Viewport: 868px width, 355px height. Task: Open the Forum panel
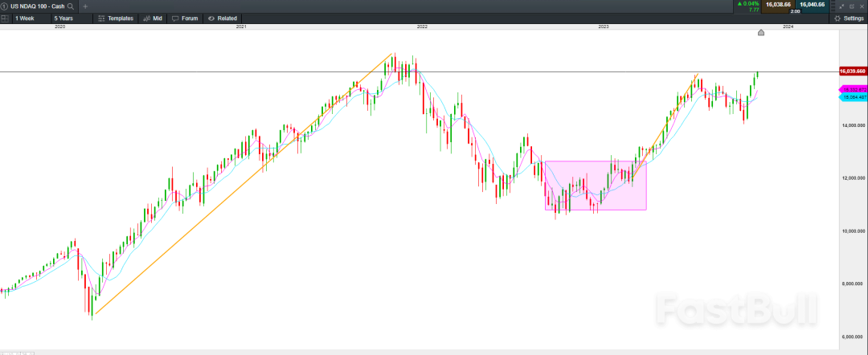click(185, 18)
